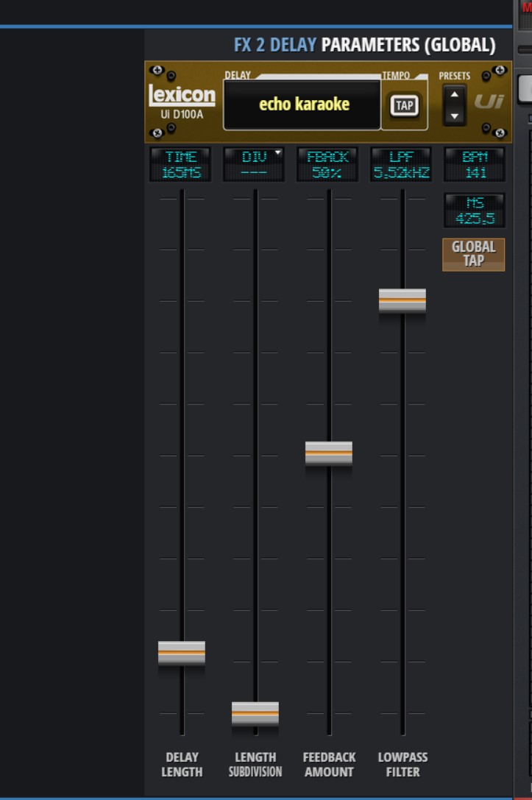Tap the TAP tempo button
The image size is (532, 800).
click(x=405, y=106)
